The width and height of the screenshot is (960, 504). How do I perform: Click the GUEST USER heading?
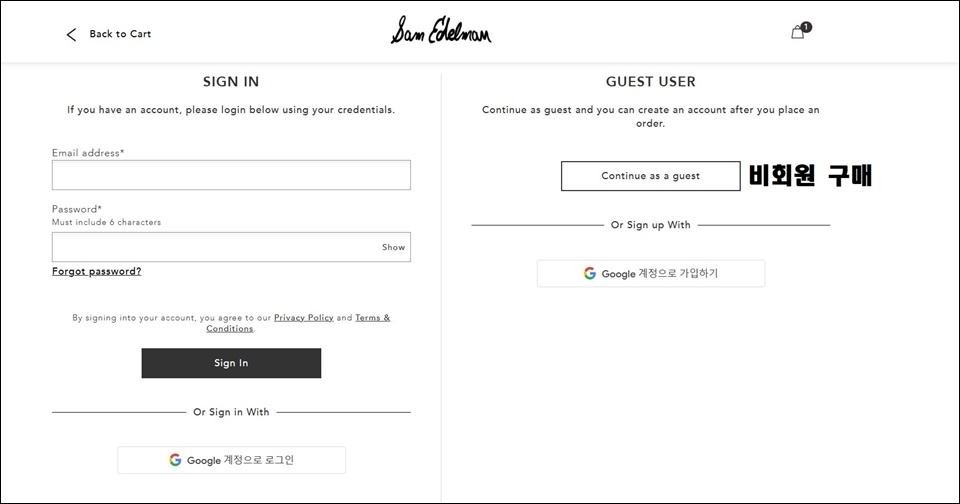(651, 81)
